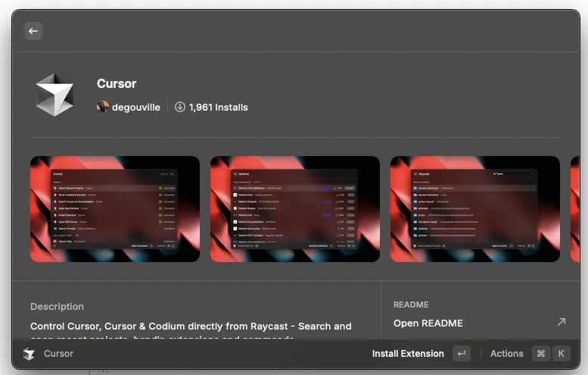Go back with the arrow button
The height and width of the screenshot is (375, 588).
pos(33,31)
